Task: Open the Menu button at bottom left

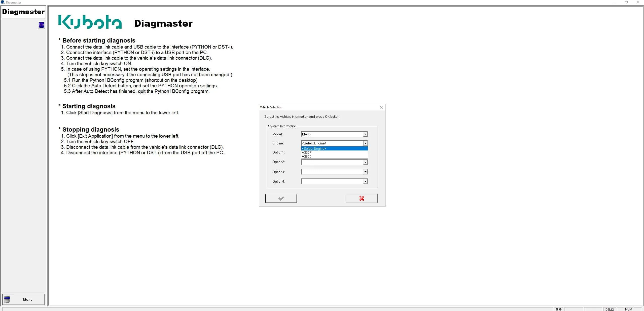Action: [x=24, y=299]
